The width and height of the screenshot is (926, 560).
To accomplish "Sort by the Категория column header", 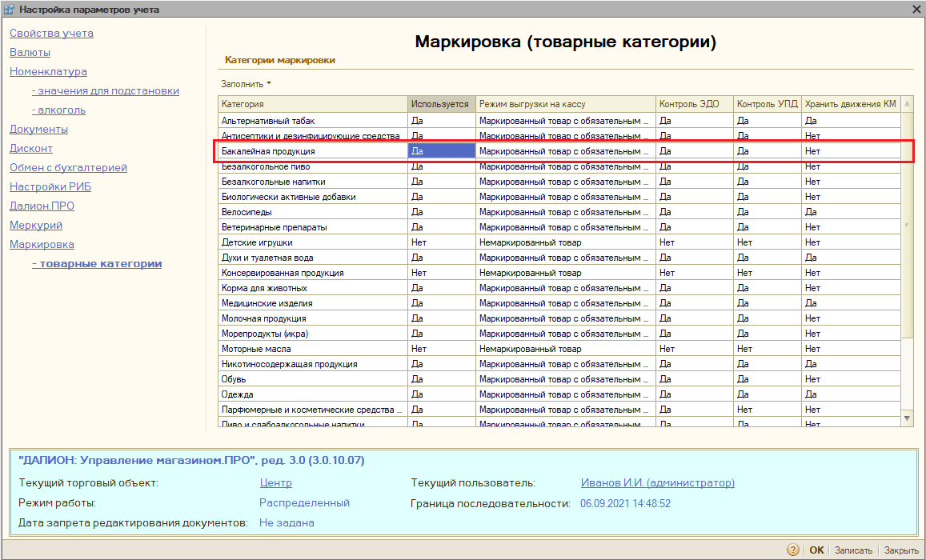I will pos(312,104).
